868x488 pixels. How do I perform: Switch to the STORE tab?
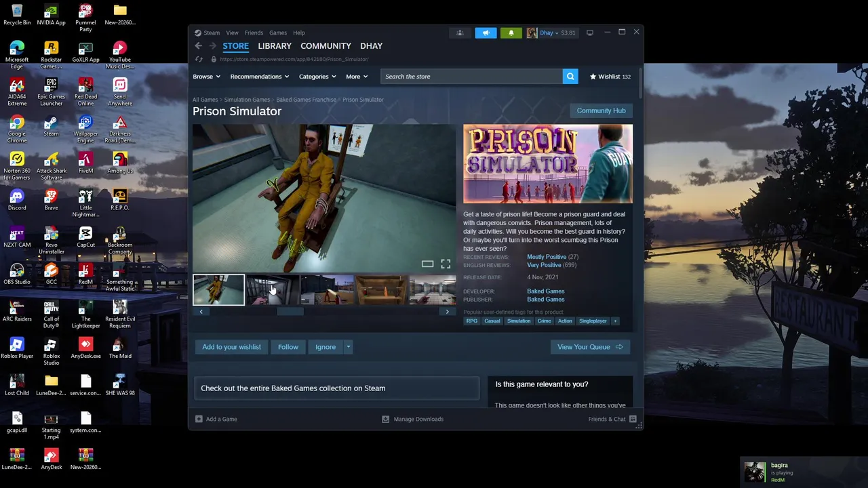pyautogui.click(x=236, y=46)
